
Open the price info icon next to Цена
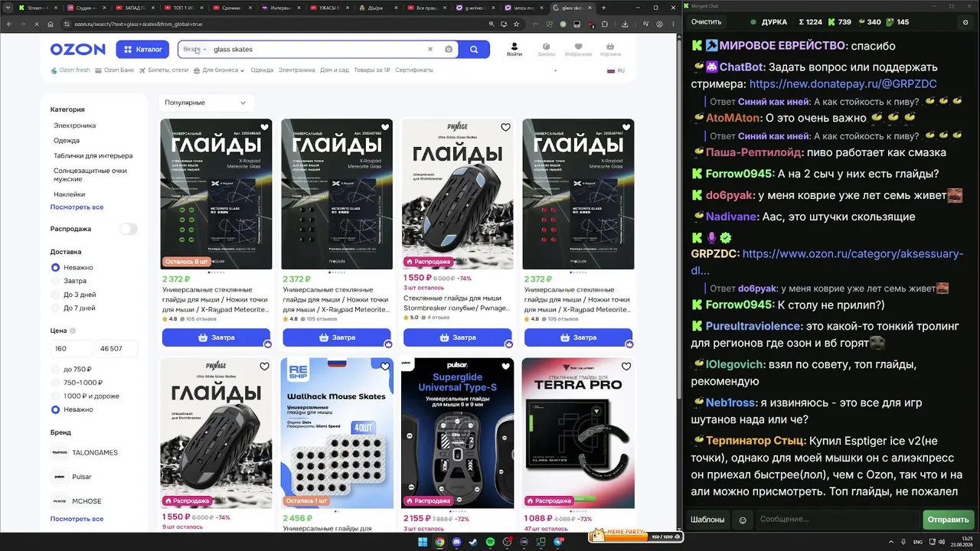coord(73,331)
